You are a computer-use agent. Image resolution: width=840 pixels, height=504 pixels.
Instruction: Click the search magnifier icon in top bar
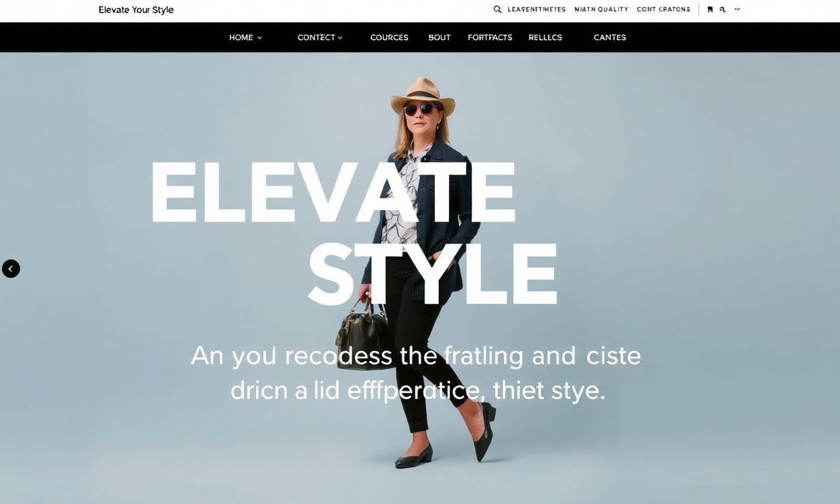click(x=497, y=9)
